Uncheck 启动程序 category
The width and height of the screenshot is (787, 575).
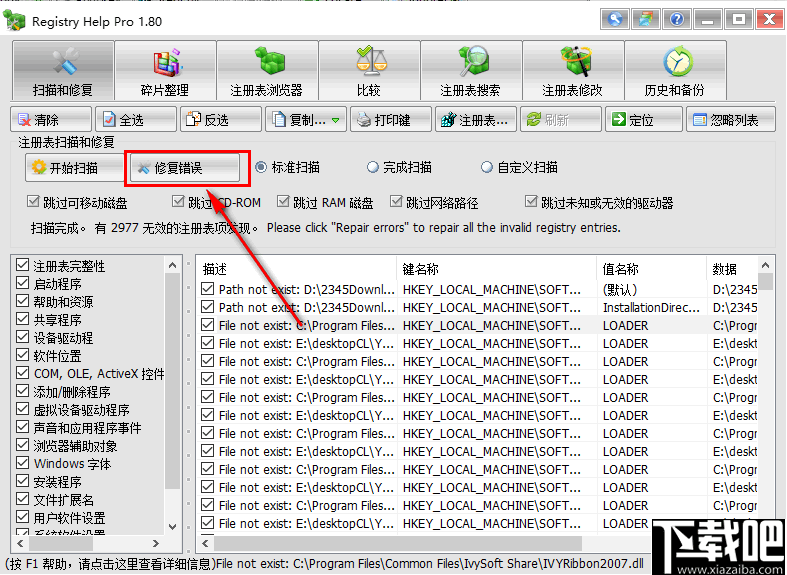(x=23, y=282)
